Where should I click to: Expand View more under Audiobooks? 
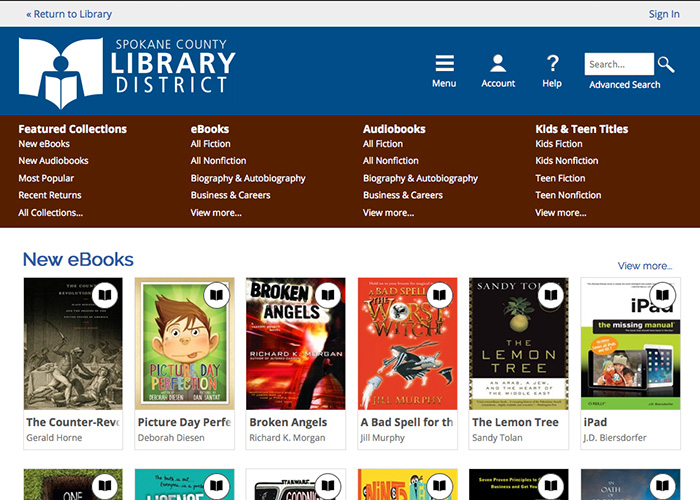pyautogui.click(x=388, y=212)
